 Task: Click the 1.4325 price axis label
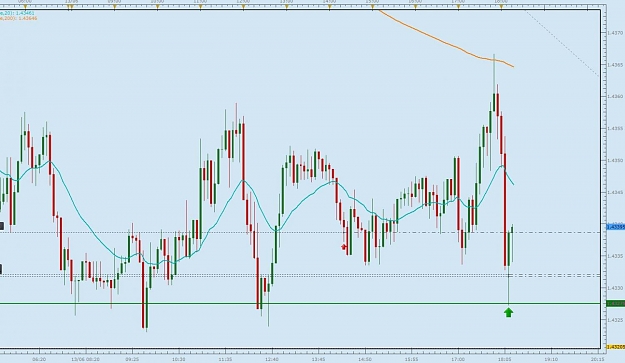(615, 320)
